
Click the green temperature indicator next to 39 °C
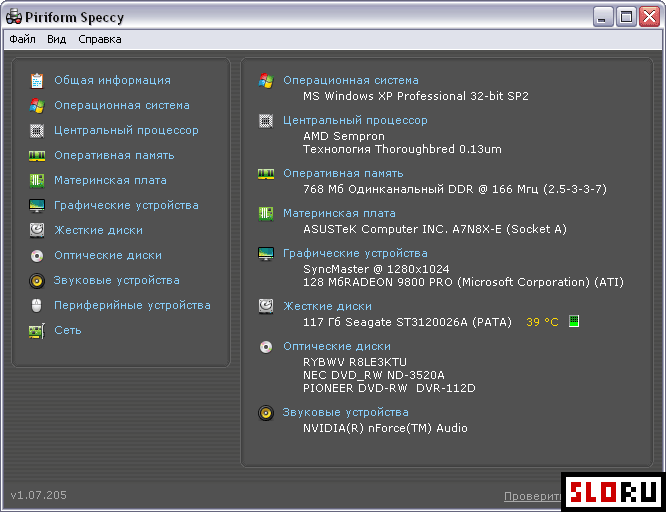point(574,321)
